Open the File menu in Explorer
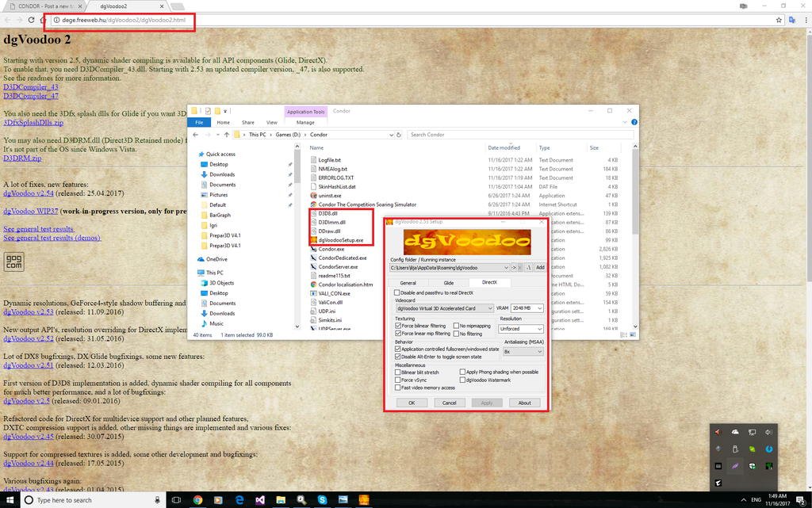 199,123
